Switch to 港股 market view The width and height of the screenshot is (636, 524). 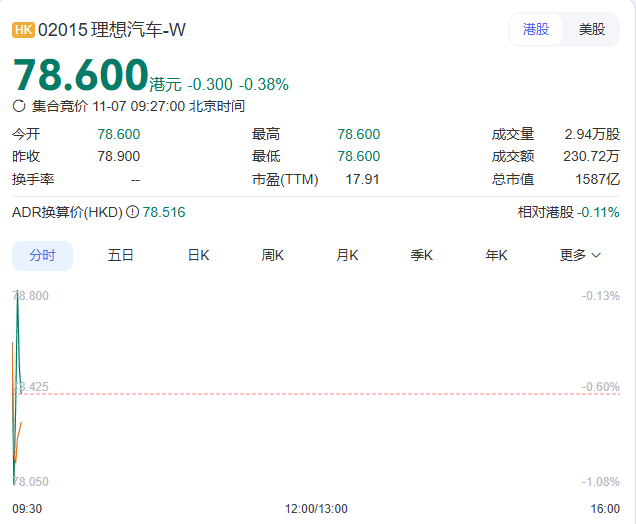pos(536,29)
